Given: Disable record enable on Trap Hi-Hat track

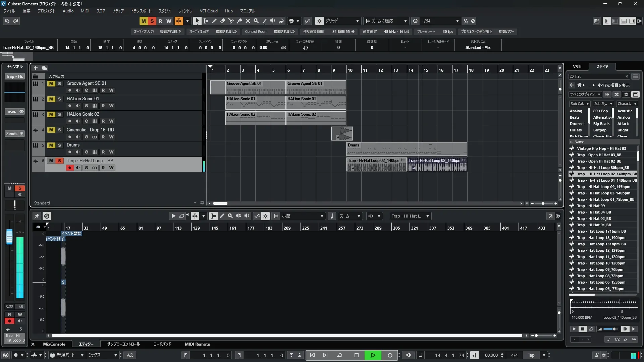Looking at the screenshot, I should click(69, 168).
